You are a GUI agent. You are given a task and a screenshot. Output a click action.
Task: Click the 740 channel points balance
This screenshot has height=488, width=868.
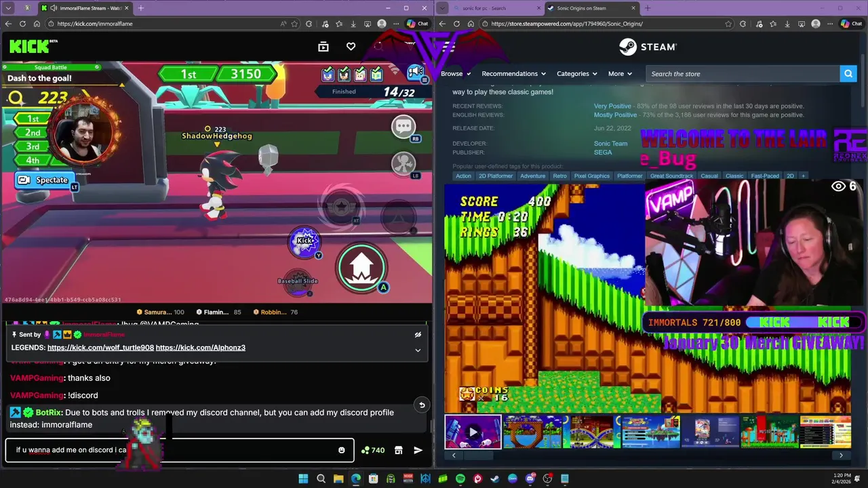point(373,450)
